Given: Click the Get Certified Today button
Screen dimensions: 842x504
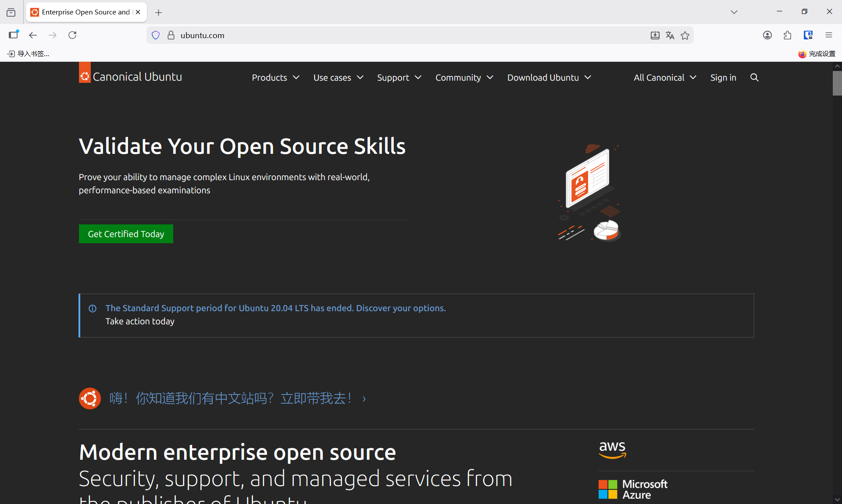Looking at the screenshot, I should (x=126, y=234).
